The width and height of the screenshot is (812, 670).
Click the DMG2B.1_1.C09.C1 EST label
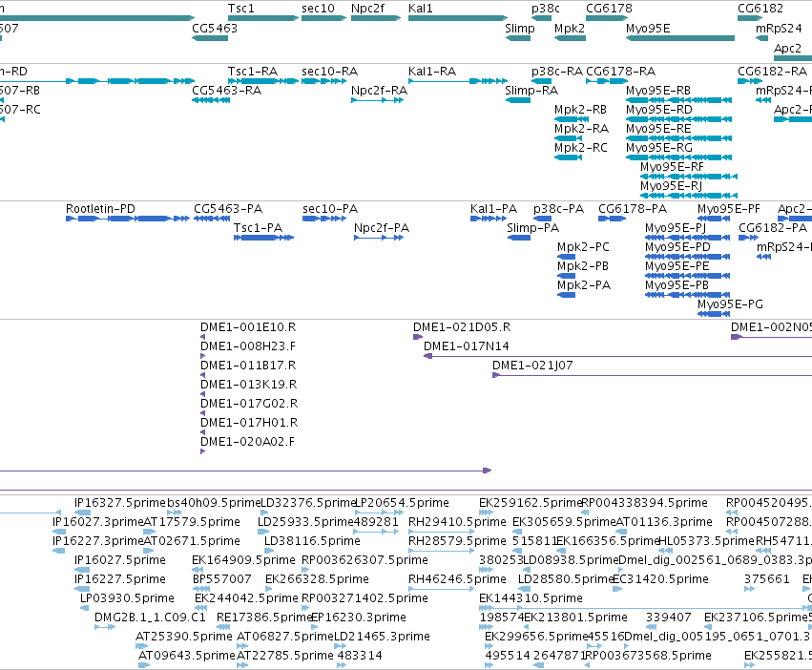150,618
